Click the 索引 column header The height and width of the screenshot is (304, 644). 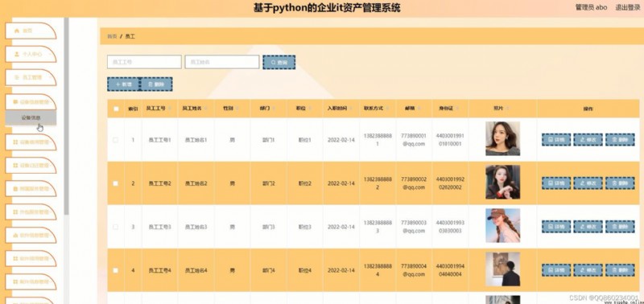(133, 109)
